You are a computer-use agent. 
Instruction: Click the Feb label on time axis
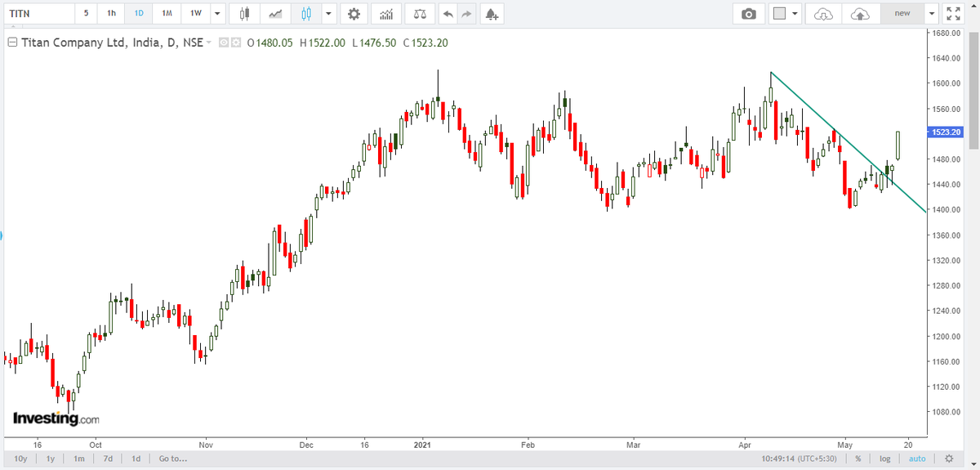(x=527, y=445)
